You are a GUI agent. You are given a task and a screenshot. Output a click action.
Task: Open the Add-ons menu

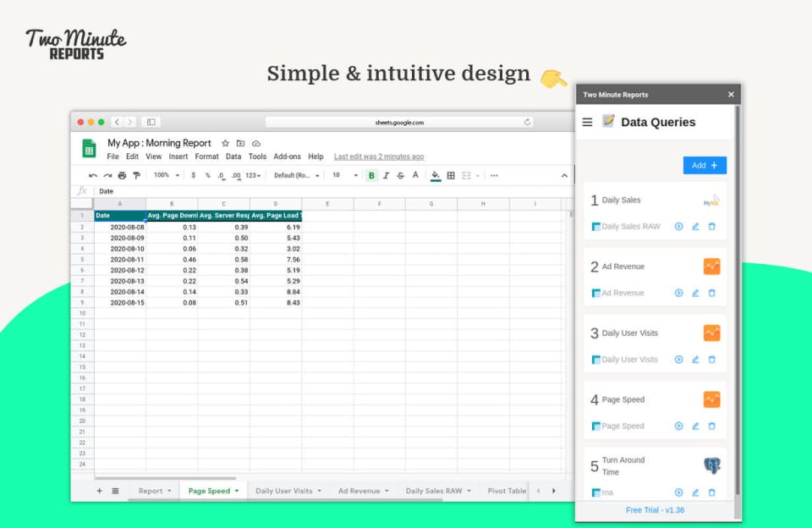point(287,157)
